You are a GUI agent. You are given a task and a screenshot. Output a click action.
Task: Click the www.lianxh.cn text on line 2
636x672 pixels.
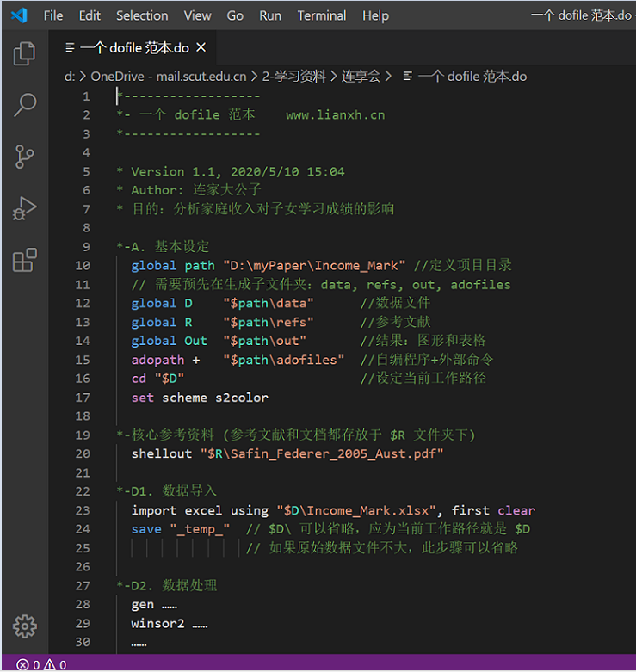336,114
